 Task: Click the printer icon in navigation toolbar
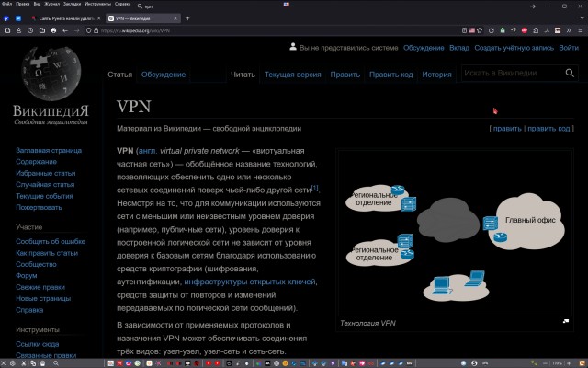coord(53,30)
